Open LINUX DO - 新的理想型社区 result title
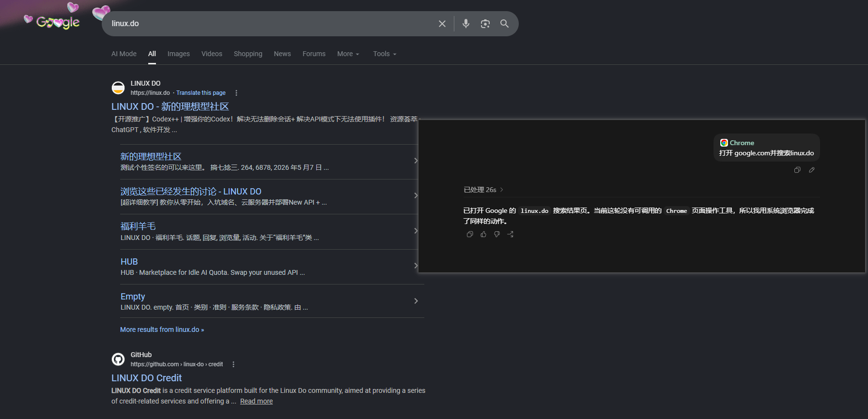868x419 pixels. pos(170,106)
